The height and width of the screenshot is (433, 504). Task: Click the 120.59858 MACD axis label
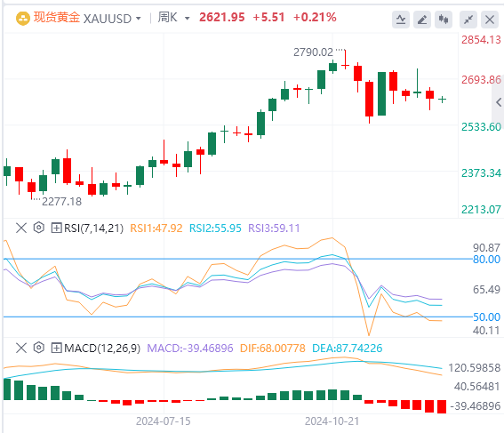[x=475, y=368]
